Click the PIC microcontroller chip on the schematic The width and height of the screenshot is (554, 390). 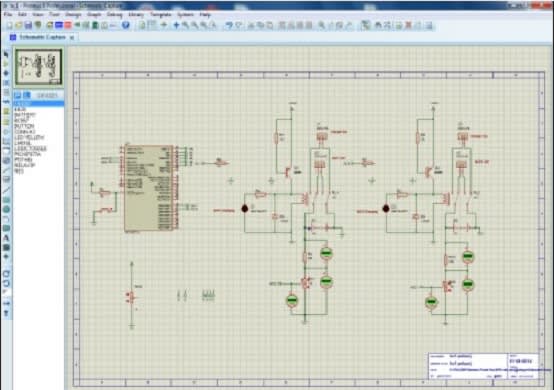point(149,188)
